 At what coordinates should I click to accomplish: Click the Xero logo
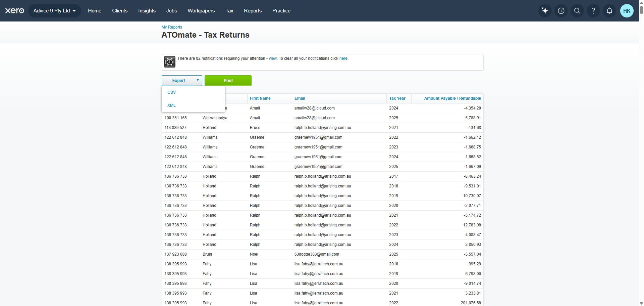pos(14,11)
